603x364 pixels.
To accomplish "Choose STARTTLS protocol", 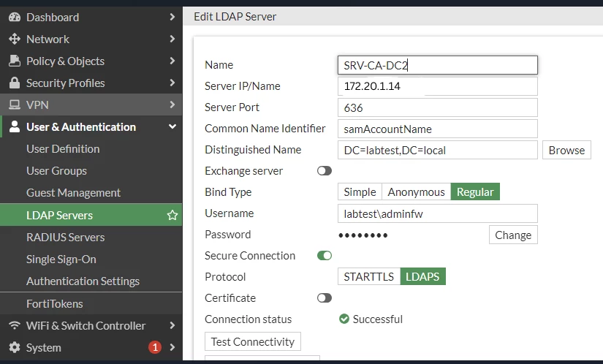I will click(x=369, y=276).
